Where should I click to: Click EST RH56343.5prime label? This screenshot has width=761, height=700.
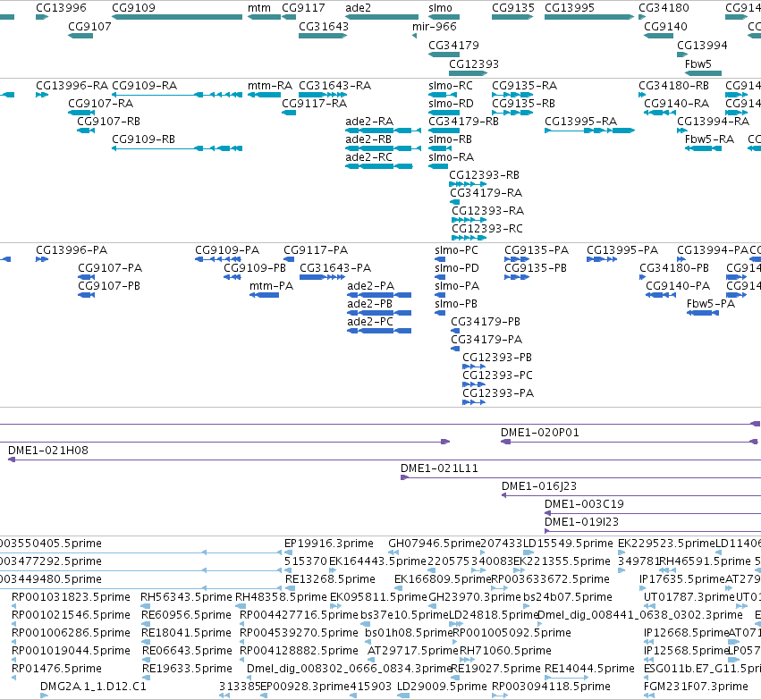pyautogui.click(x=186, y=597)
